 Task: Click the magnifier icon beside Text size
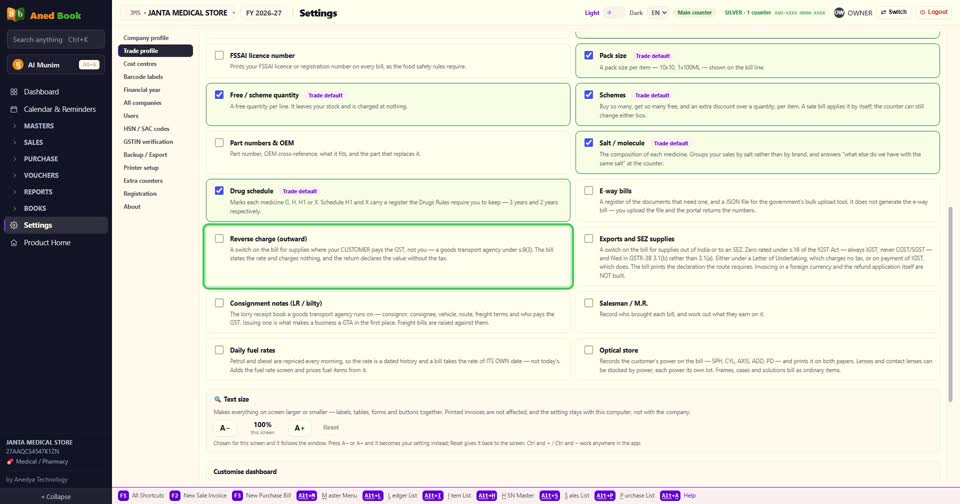coord(217,399)
